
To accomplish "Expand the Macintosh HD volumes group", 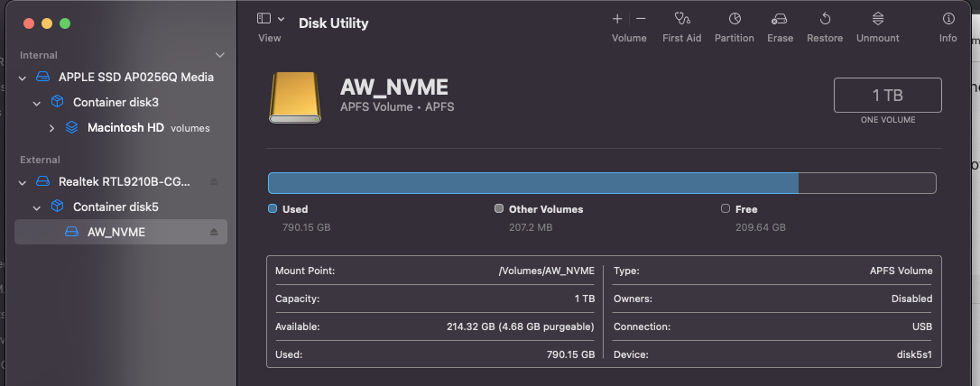I will (51, 128).
